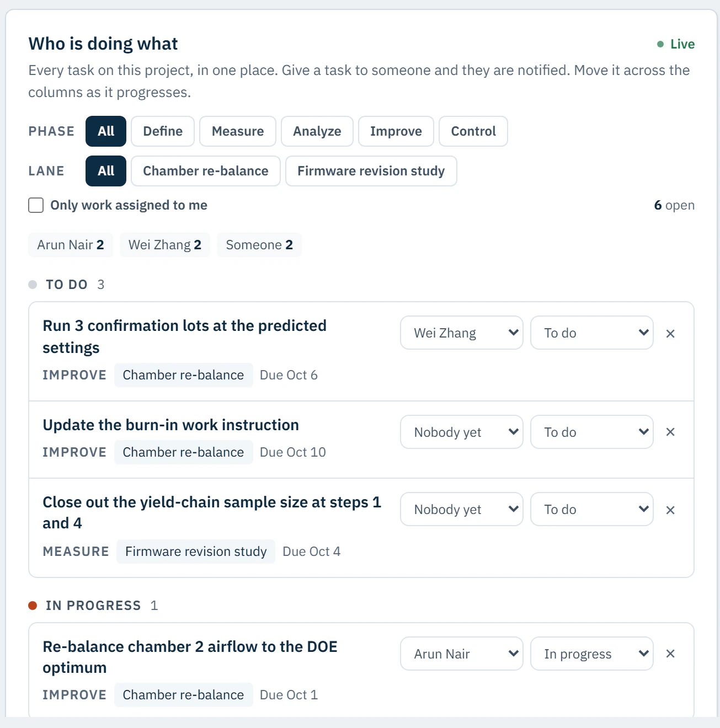Image resolution: width=720 pixels, height=728 pixels.
Task: Click the 'Chamber re-balance' tag on burn-in task
Action: (x=183, y=452)
